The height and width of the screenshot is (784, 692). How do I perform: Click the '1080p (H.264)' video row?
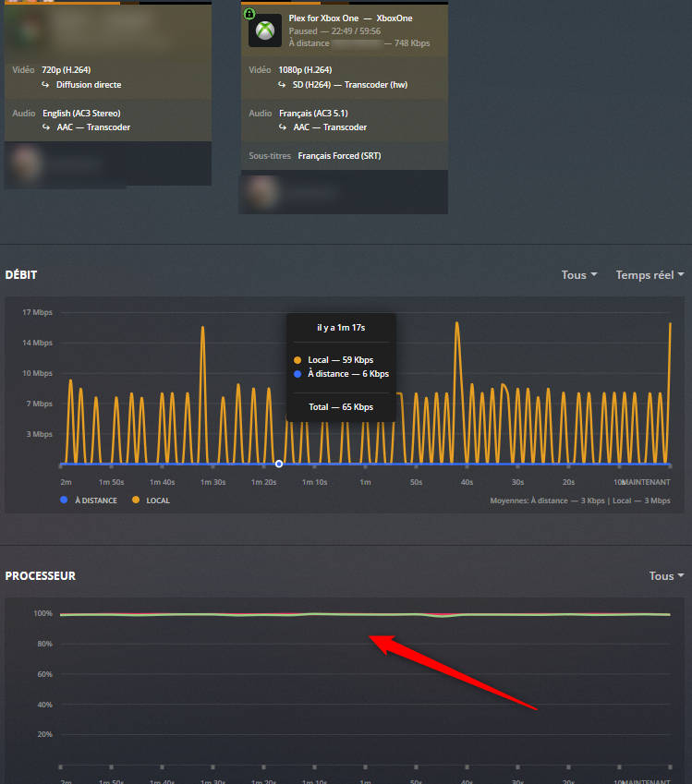[305, 70]
